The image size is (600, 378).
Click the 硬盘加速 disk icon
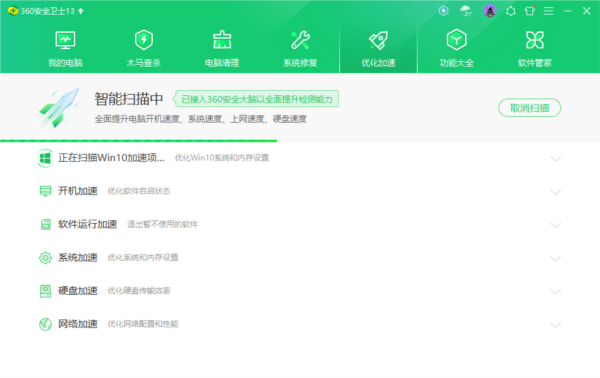click(45, 291)
